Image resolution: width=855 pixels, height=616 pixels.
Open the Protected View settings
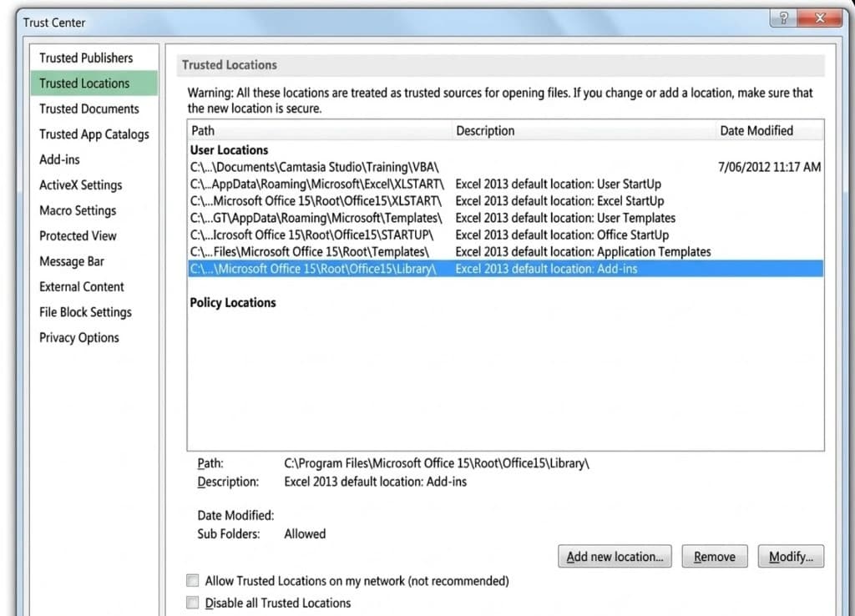[78, 236]
